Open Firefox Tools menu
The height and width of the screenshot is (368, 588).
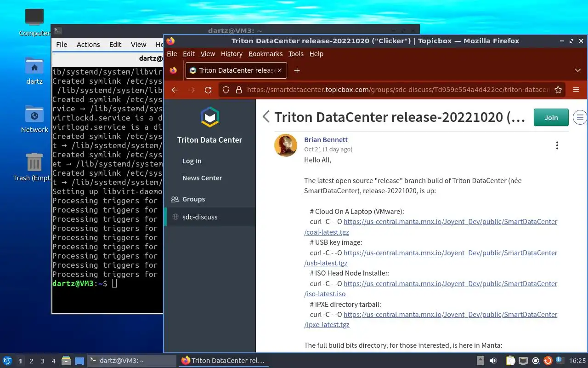296,54
